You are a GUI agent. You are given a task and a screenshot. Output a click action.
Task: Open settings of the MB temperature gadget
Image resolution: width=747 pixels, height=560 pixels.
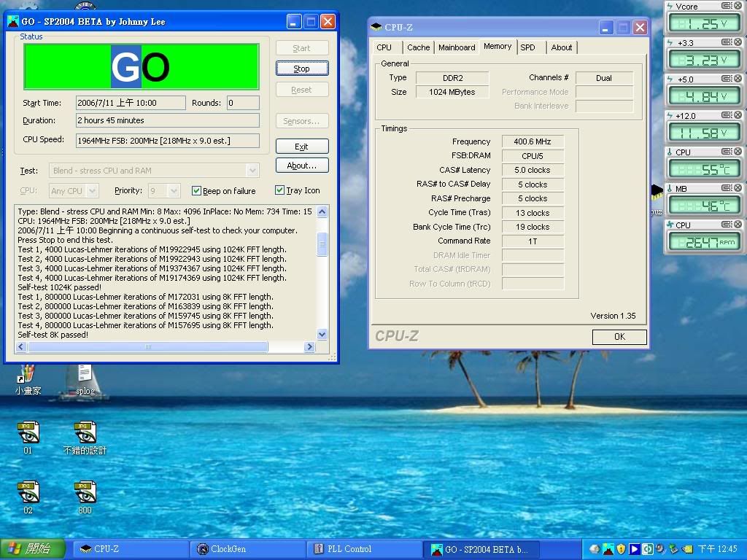(727, 188)
